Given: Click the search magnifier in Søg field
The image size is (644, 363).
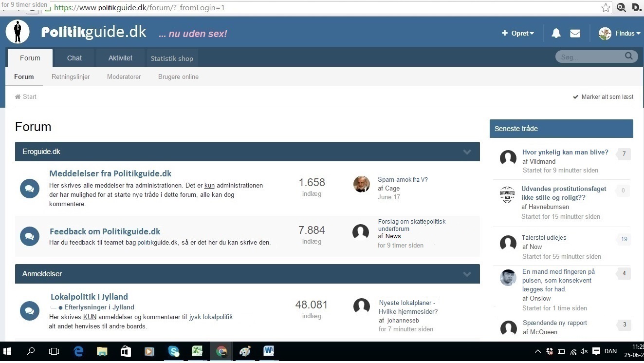Looking at the screenshot, I should (x=629, y=57).
